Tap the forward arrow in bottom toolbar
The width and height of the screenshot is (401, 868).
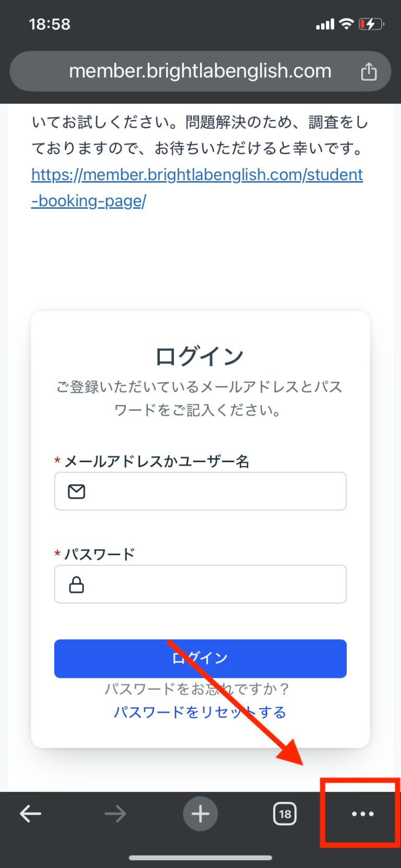(115, 814)
